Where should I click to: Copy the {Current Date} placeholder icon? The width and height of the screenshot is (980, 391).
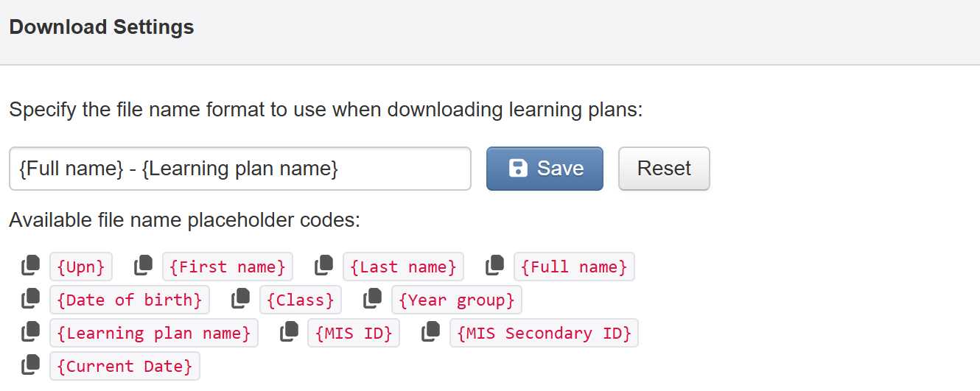pos(30,364)
